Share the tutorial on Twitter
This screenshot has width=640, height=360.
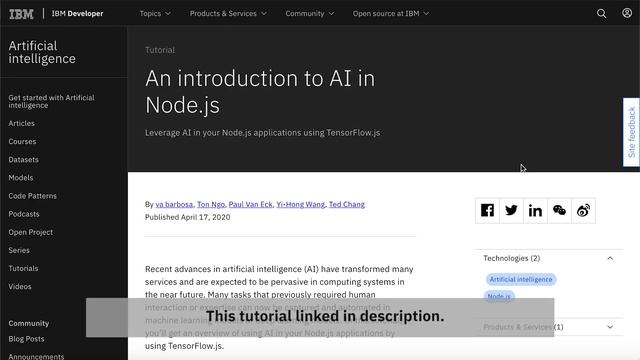(511, 211)
